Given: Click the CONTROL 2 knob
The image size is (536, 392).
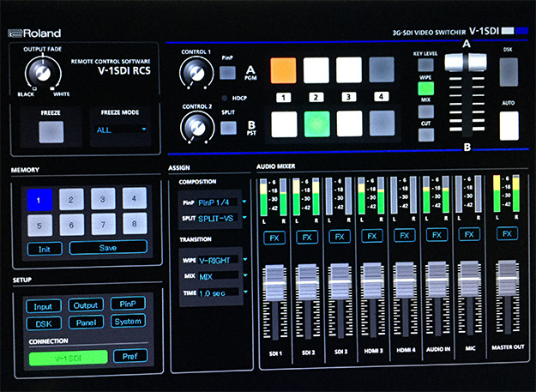Looking at the screenshot, I should tap(197, 127).
